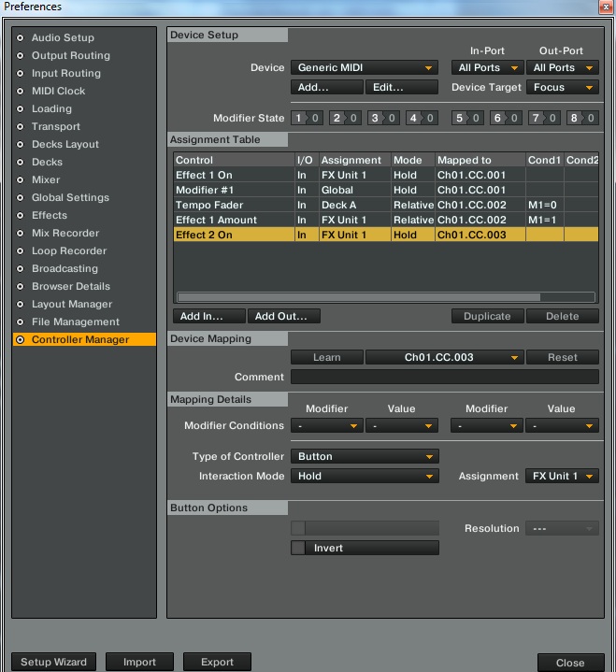Select the Effect 1 Amount row

click(386, 220)
